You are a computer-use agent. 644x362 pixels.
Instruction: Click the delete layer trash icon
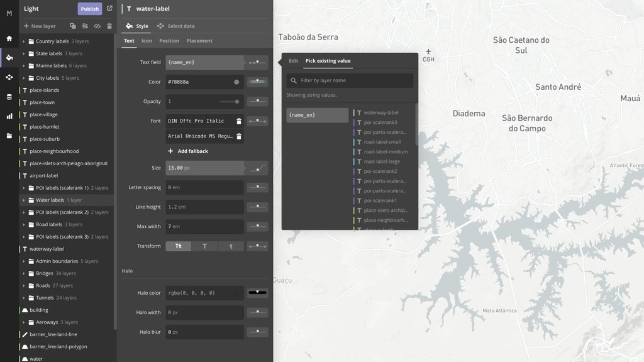click(x=109, y=26)
